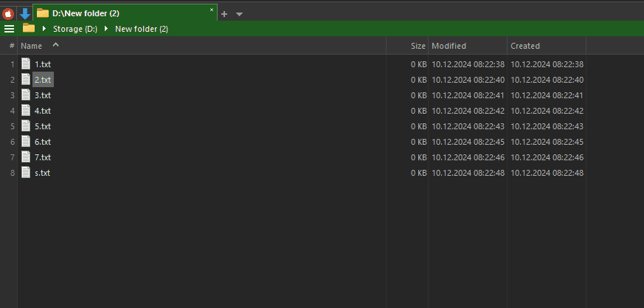Click the 1.txt file icon

pos(27,64)
